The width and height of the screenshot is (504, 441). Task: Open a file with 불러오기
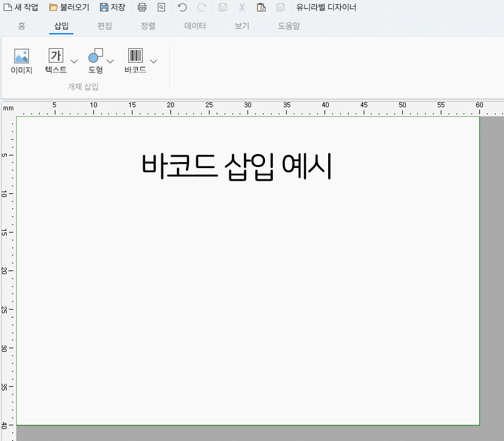click(x=69, y=7)
